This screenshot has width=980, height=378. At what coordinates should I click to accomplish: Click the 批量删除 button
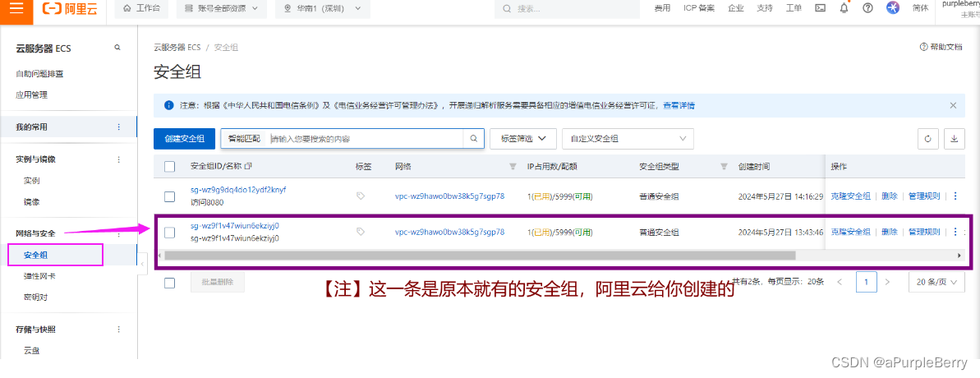[x=218, y=283]
